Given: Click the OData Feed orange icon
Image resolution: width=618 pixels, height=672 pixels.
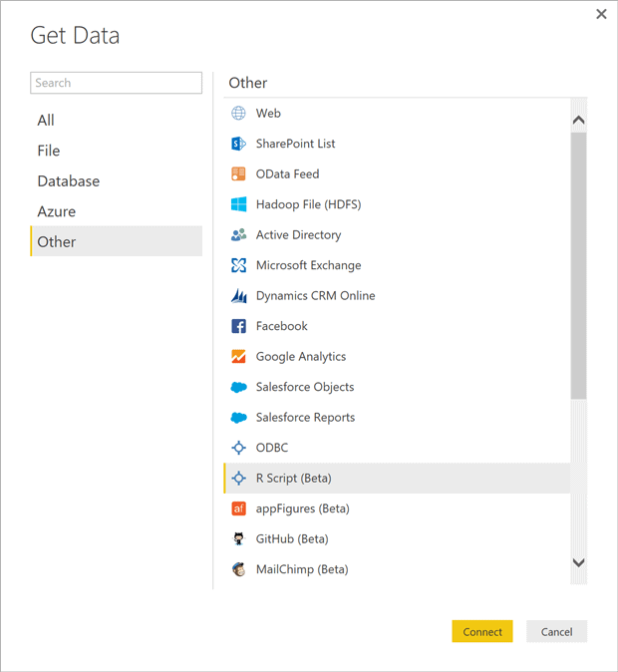Looking at the screenshot, I should pos(238,174).
